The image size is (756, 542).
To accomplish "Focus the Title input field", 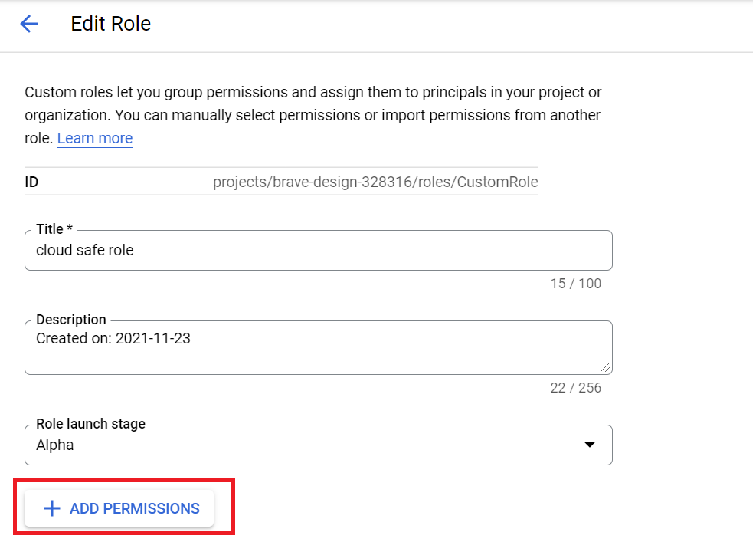I will point(319,250).
